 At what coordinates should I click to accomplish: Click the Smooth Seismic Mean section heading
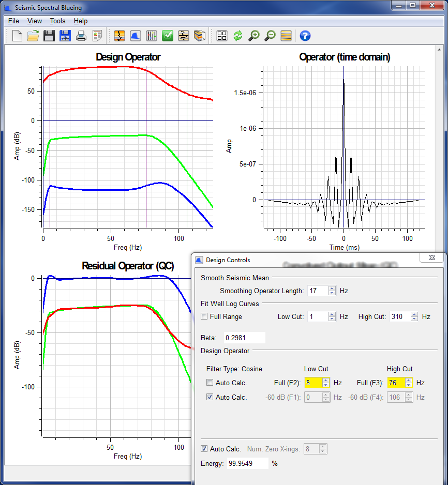(235, 278)
